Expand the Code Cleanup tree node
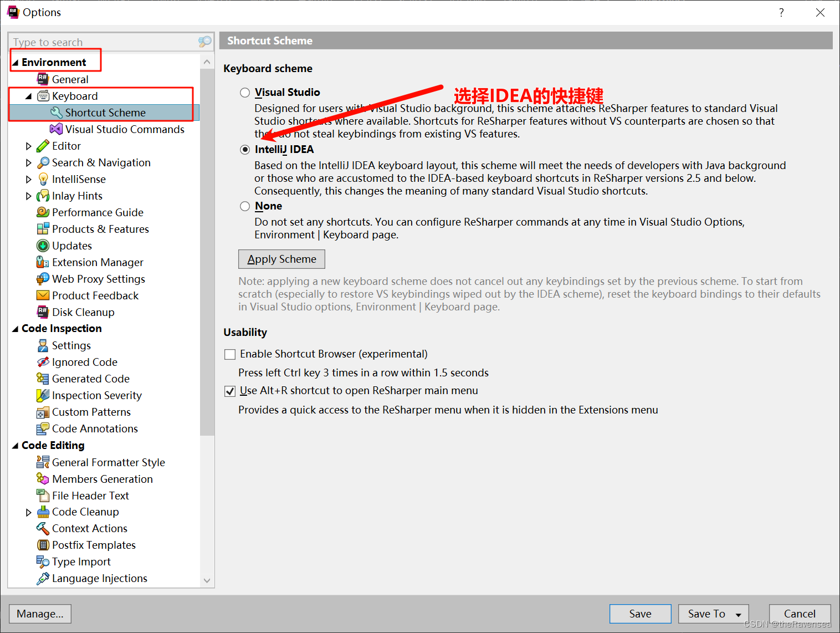 pos(29,512)
